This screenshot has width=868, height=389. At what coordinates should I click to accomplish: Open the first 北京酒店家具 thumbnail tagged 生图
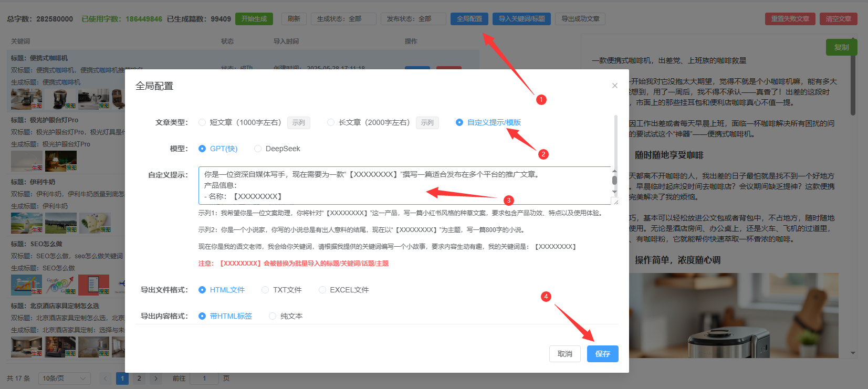(27, 346)
